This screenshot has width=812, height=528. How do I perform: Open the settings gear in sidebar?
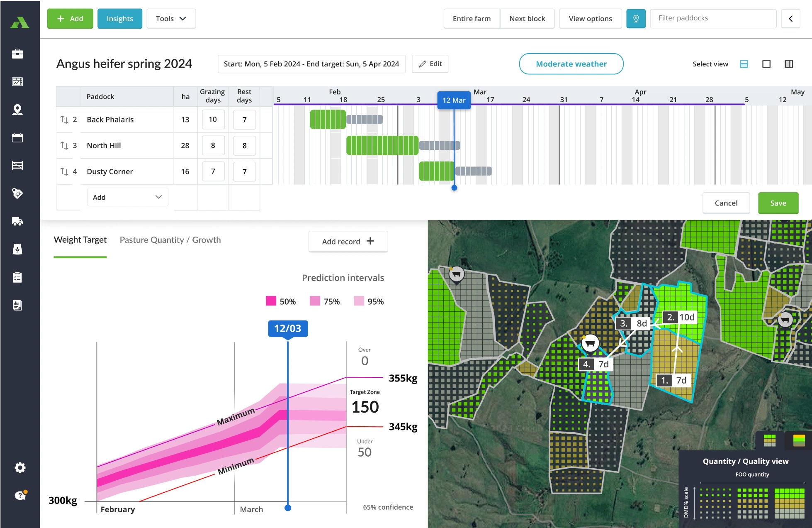(20, 468)
